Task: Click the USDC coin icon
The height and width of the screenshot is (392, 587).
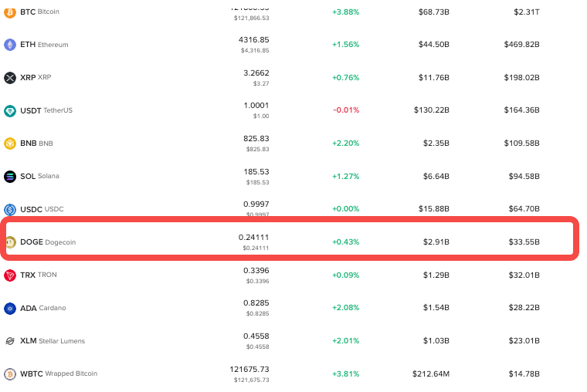Action: (10, 209)
